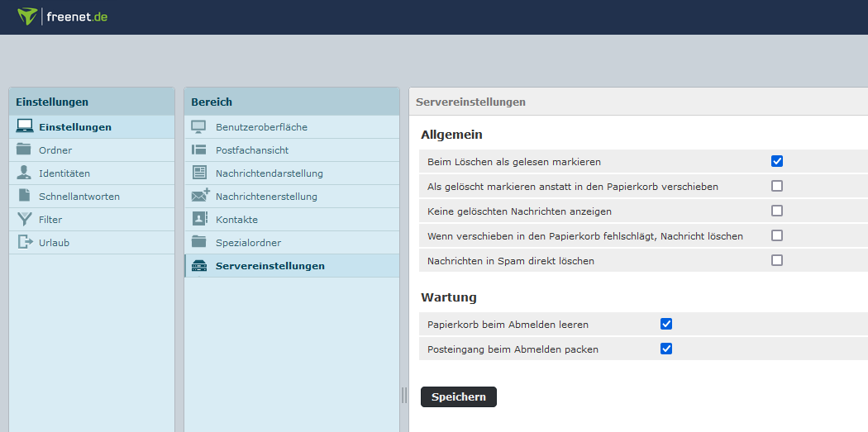Image resolution: width=868 pixels, height=432 pixels.
Task: Click the panel splitter handle
Action: pyautogui.click(x=404, y=395)
